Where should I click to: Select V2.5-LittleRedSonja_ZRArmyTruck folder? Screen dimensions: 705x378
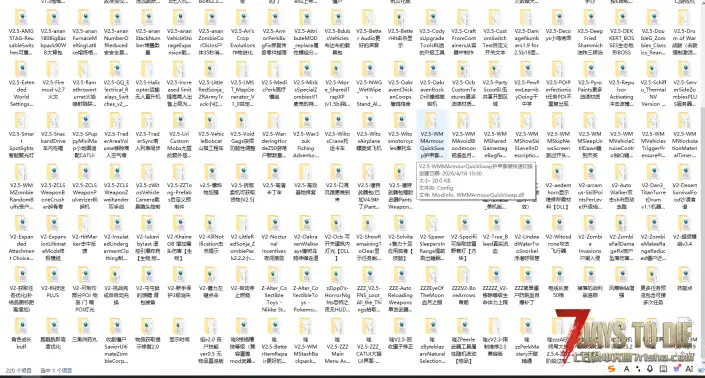tap(211, 84)
